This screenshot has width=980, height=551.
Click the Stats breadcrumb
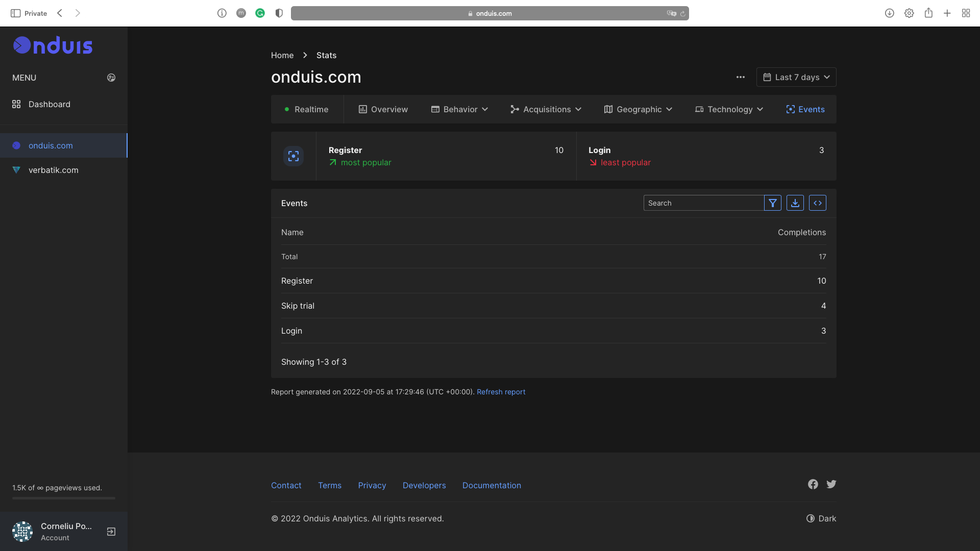point(326,55)
